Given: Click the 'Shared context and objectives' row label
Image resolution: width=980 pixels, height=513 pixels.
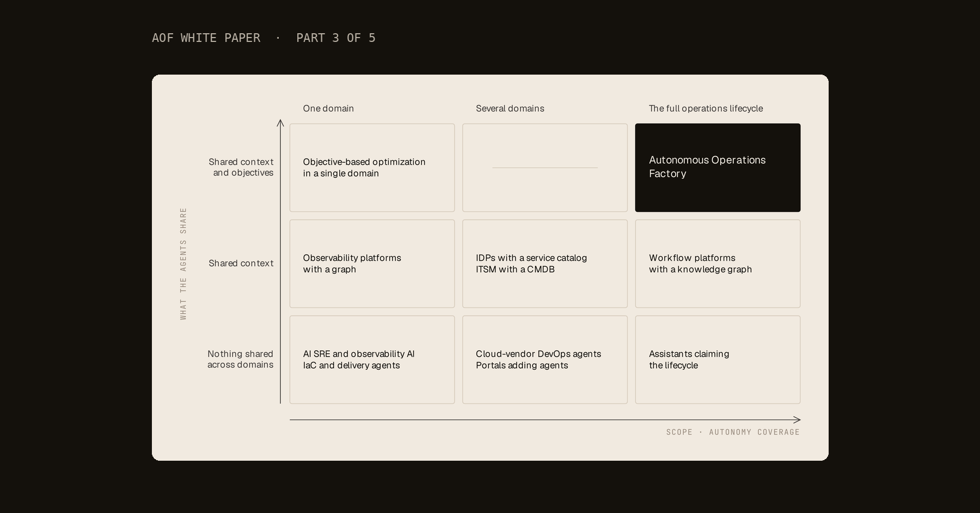Looking at the screenshot, I should click(x=241, y=167).
